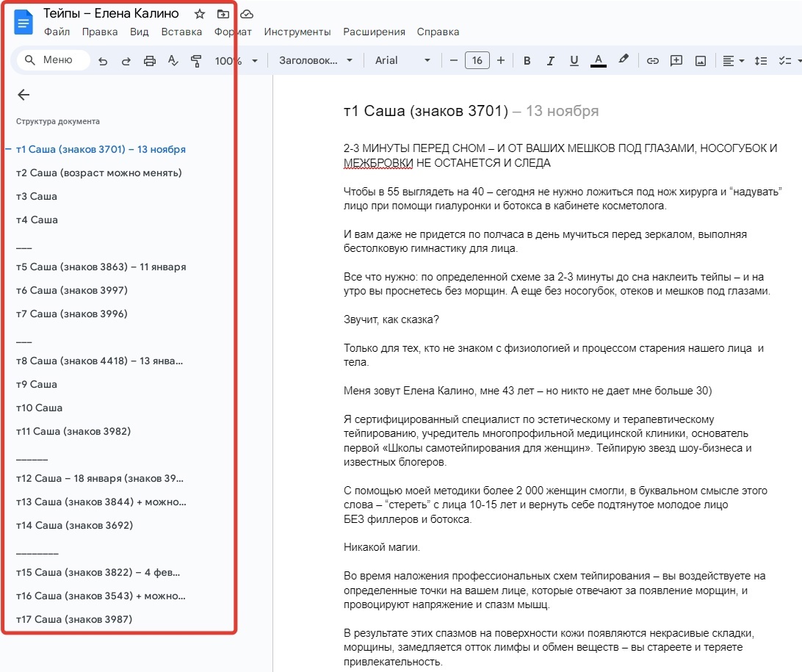Click the document title Тейпы – Елена Калино
This screenshot has height=672, width=802.
coord(111,13)
